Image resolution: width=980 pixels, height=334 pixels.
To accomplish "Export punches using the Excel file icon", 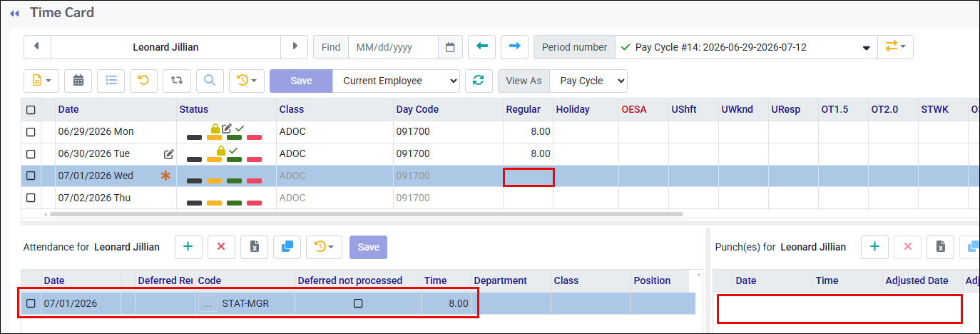I will tap(940, 247).
